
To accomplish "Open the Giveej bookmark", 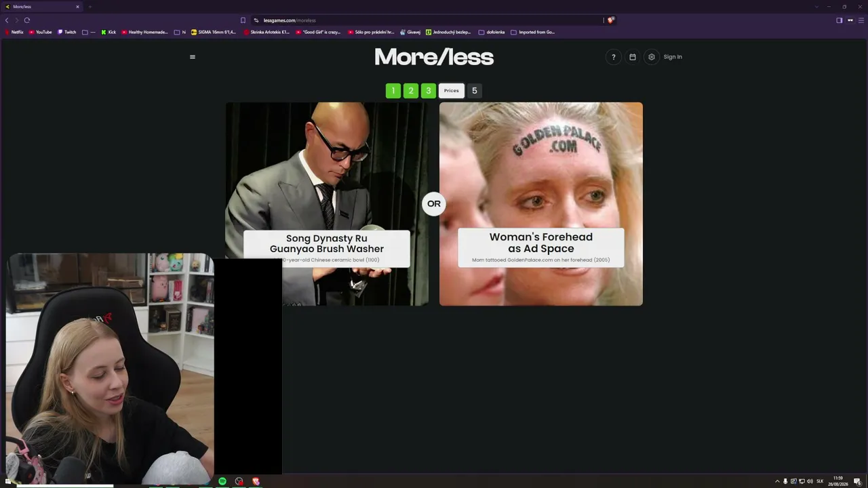I will tap(410, 32).
